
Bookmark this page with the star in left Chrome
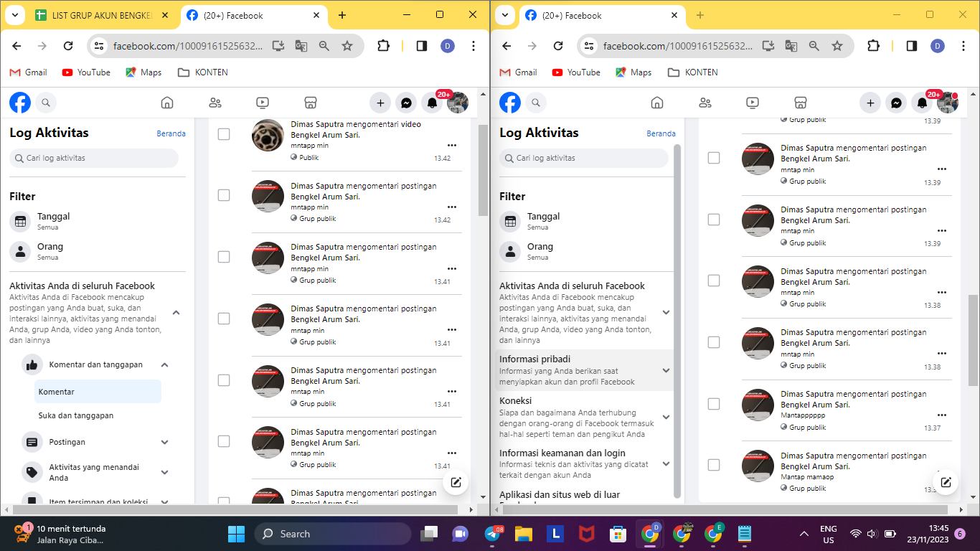[347, 46]
